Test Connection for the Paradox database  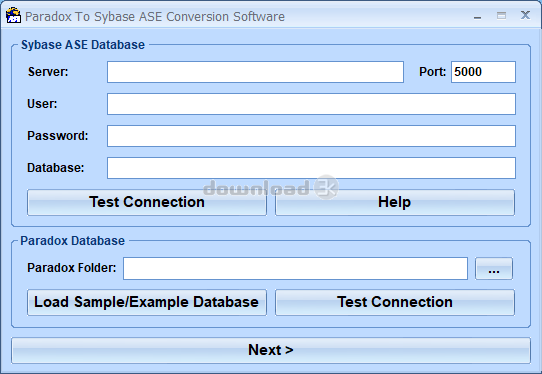point(395,302)
